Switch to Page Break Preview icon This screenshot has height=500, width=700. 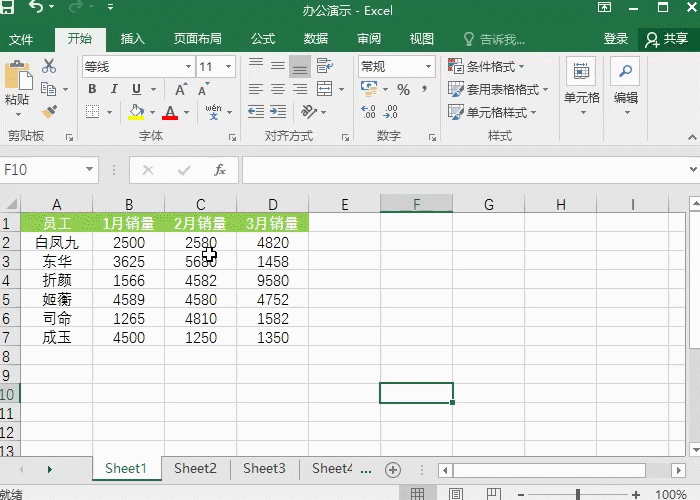coord(494,494)
